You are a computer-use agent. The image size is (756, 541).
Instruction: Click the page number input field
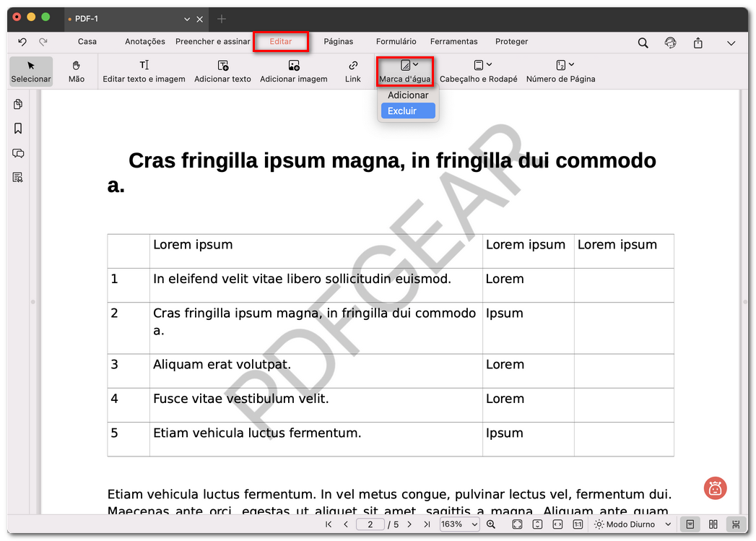coord(370,524)
